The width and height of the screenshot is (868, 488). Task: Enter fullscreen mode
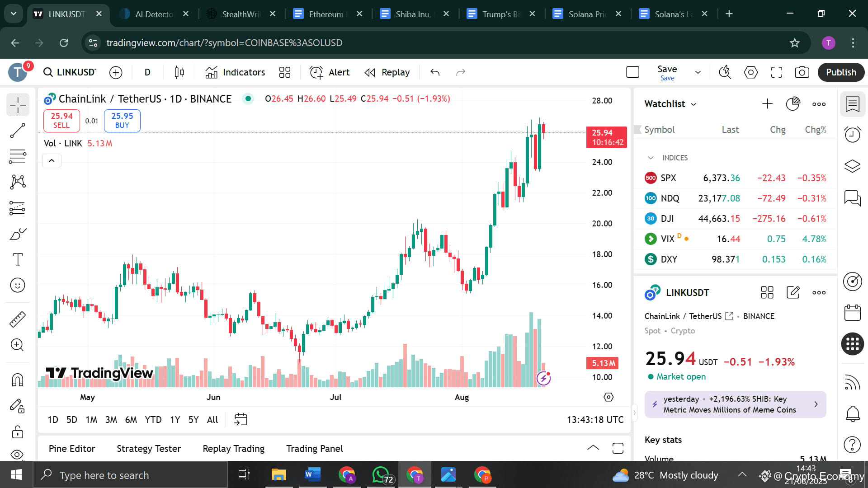point(776,72)
